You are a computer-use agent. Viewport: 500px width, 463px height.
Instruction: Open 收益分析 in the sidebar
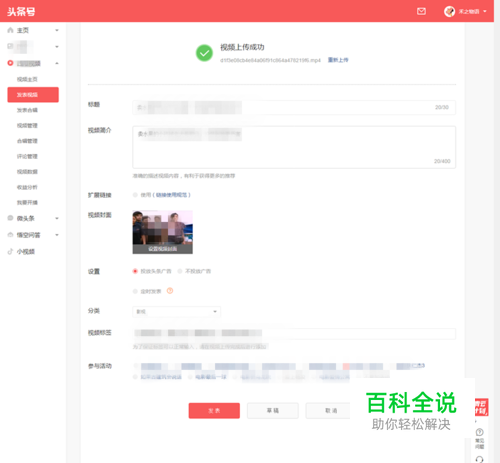point(27,187)
